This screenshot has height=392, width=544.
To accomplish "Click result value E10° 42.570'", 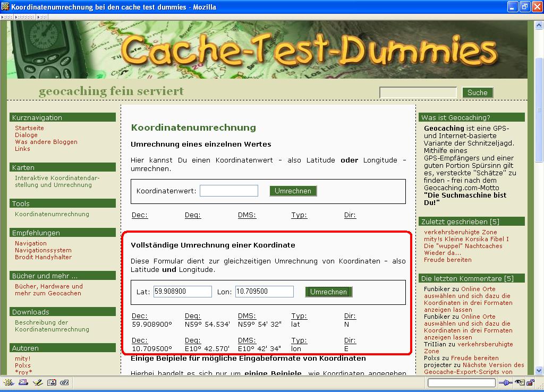I will 207,348.
